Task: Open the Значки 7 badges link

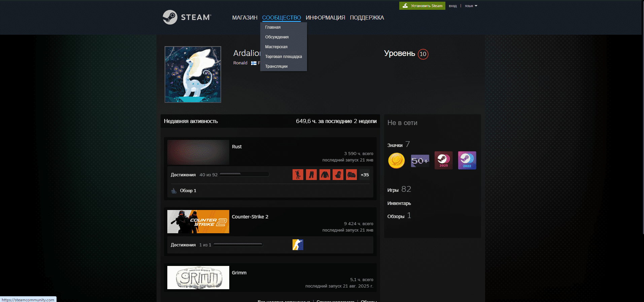Action: pos(399,145)
